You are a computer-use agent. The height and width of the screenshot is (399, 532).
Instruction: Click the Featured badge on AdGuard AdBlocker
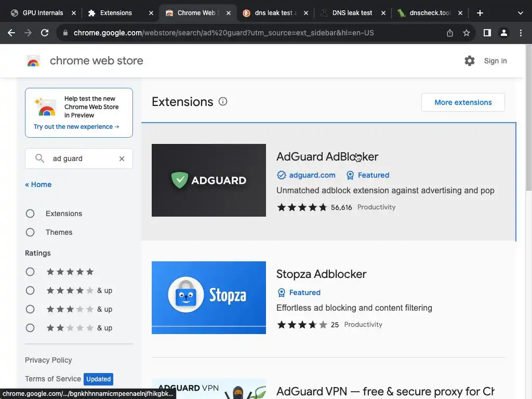[x=368, y=175]
